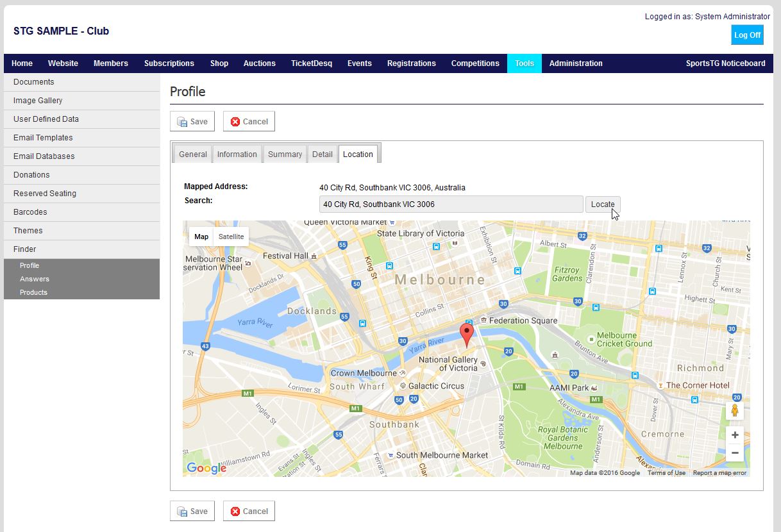Open the Home menu
Screen dimensions: 781x532
tap(22, 63)
